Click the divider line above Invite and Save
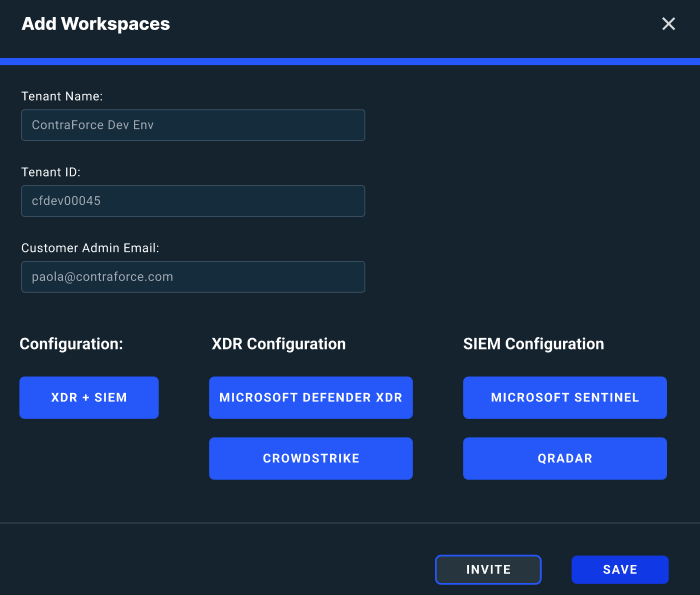Screen dimensions: 700x595 pos(350,522)
